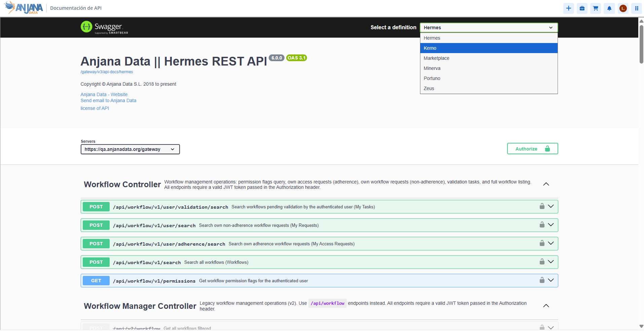Expand the validation/search endpoint chevron
Screen dimensions: 644x331
click(x=551, y=206)
